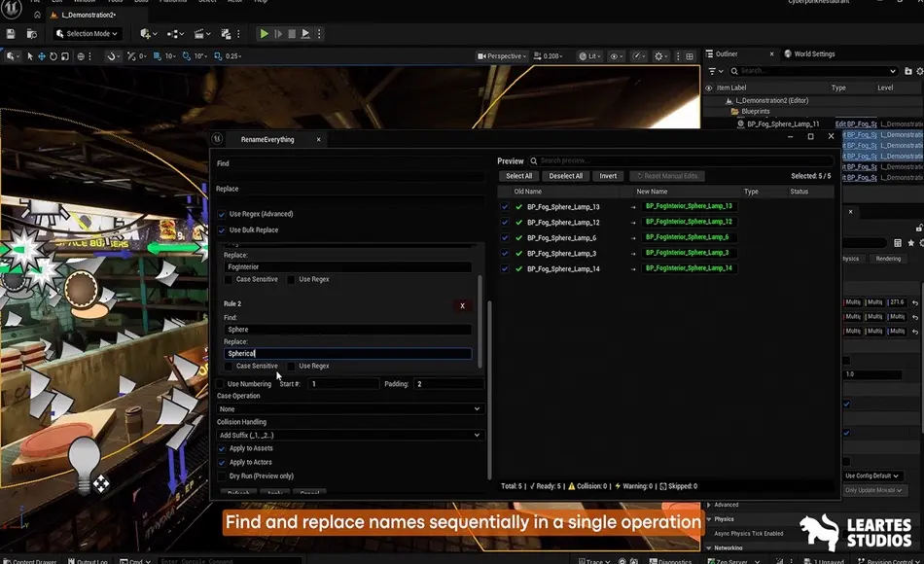Toggle the Apply to Assets checkbox

pos(222,448)
